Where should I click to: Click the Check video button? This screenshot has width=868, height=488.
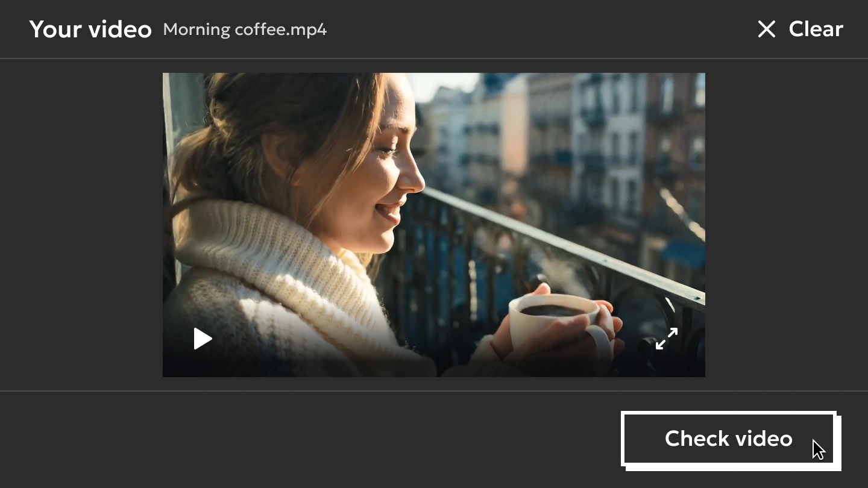pos(728,439)
